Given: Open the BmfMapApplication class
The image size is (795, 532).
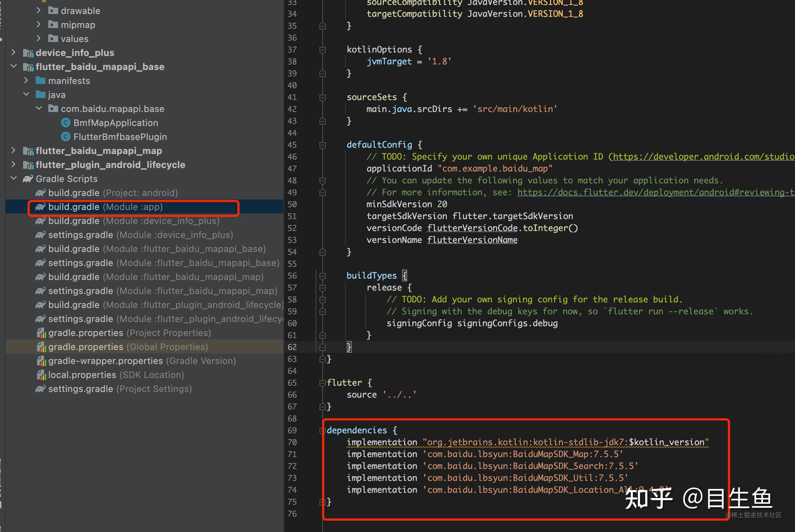Looking at the screenshot, I should tap(116, 123).
